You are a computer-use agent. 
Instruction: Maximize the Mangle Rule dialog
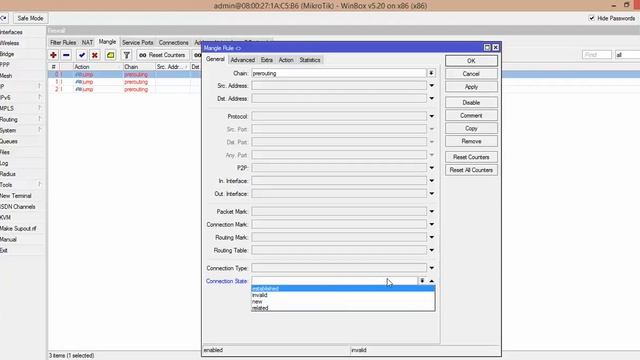(487, 47)
